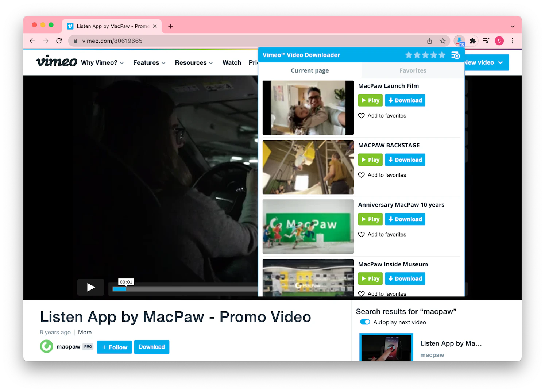Follow the macpaw channel
545x392 pixels.
click(x=115, y=347)
